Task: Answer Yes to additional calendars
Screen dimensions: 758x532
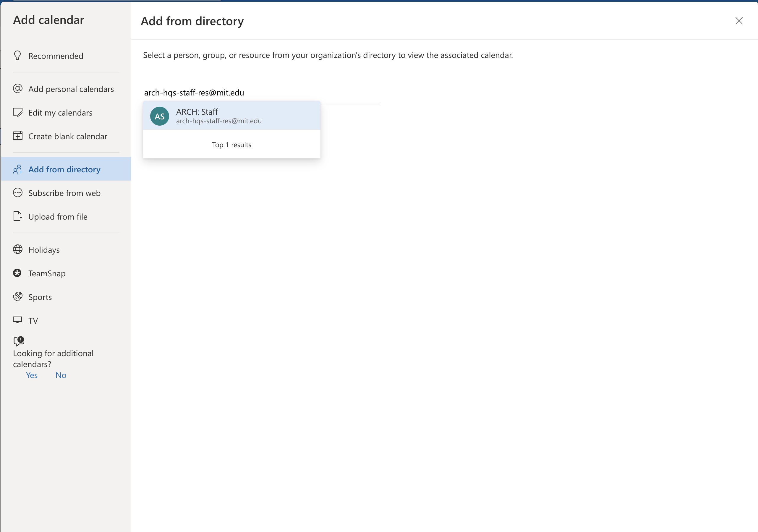Action: click(32, 375)
